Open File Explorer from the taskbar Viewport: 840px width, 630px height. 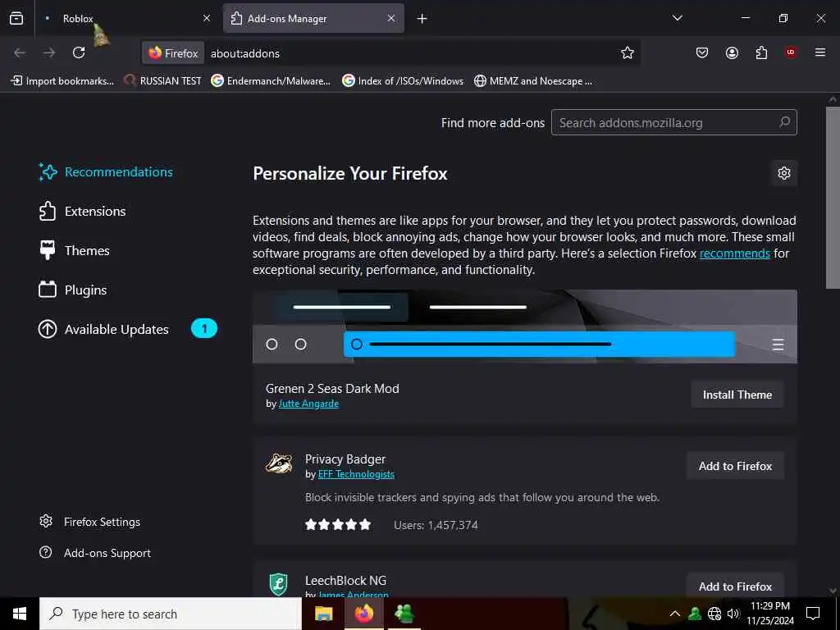(323, 614)
